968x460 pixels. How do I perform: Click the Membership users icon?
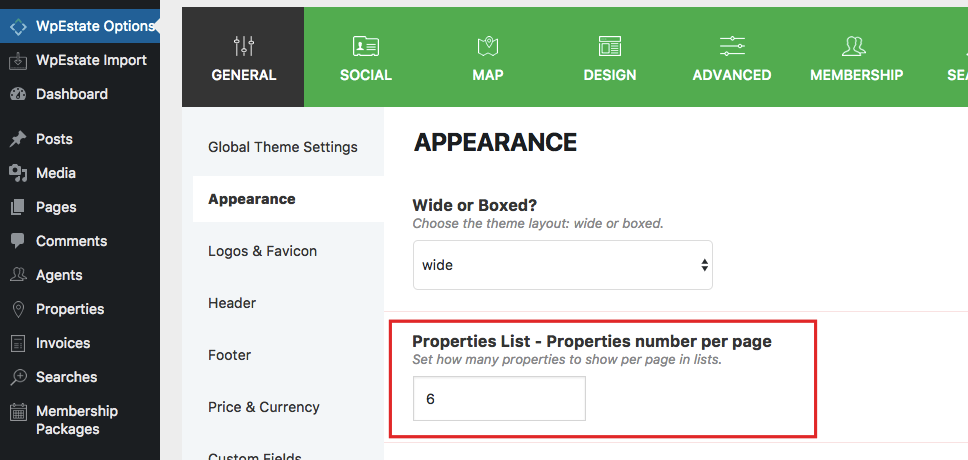click(x=854, y=46)
